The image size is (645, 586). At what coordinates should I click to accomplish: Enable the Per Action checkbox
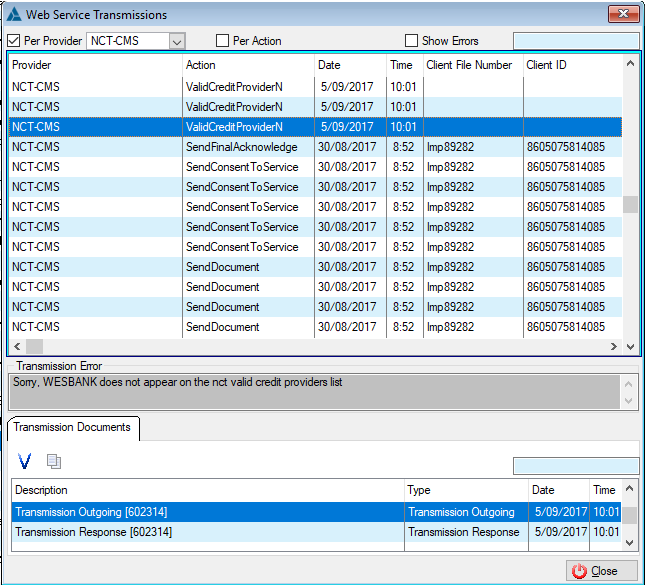(x=223, y=41)
